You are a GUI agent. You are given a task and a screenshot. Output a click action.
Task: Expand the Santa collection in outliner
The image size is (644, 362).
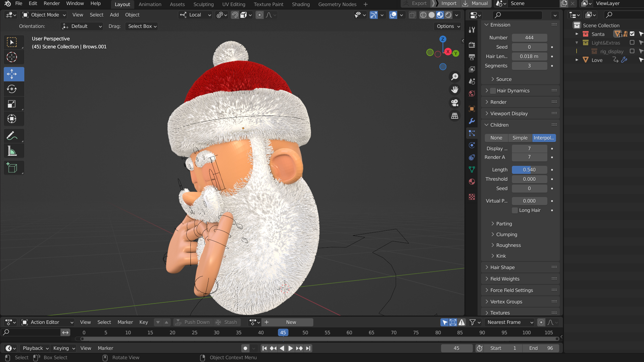click(x=577, y=34)
